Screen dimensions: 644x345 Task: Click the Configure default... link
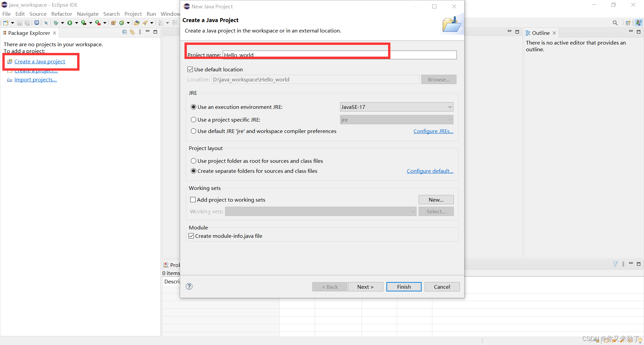click(x=430, y=171)
